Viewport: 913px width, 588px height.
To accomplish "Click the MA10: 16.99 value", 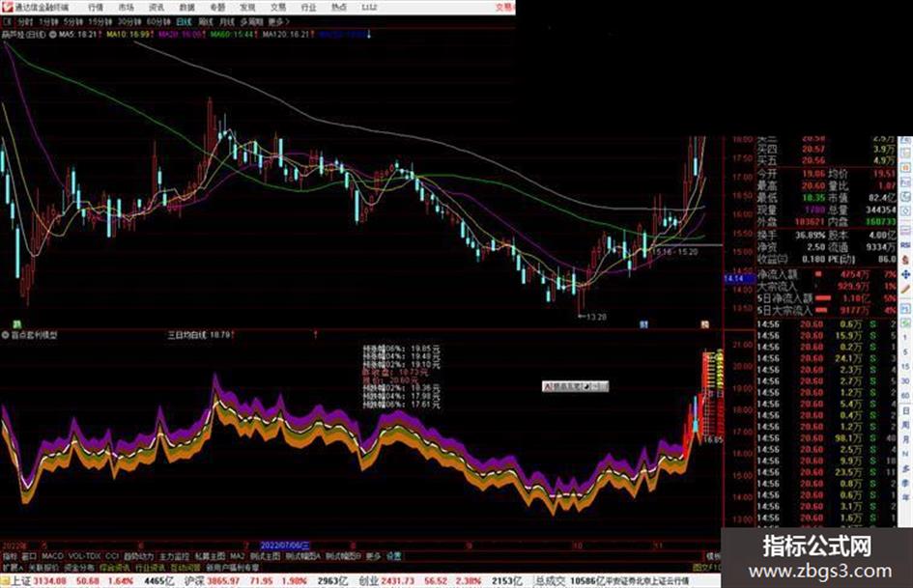I will tap(128, 35).
